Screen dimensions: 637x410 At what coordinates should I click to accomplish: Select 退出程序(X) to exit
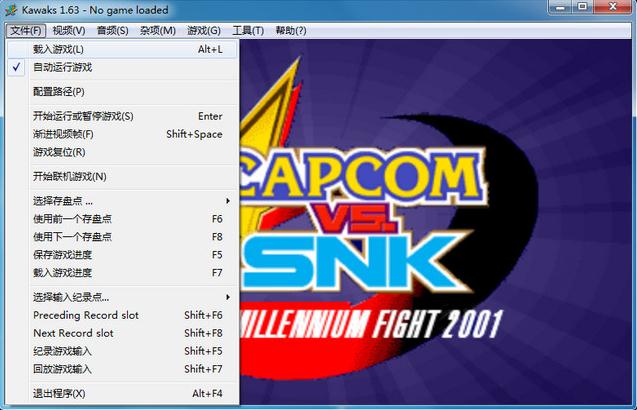pyautogui.click(x=122, y=393)
